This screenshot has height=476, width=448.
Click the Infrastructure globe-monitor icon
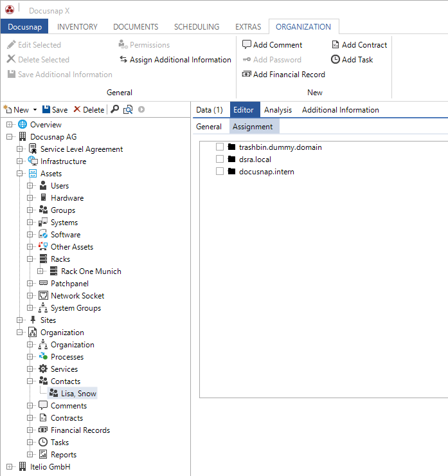(33, 161)
